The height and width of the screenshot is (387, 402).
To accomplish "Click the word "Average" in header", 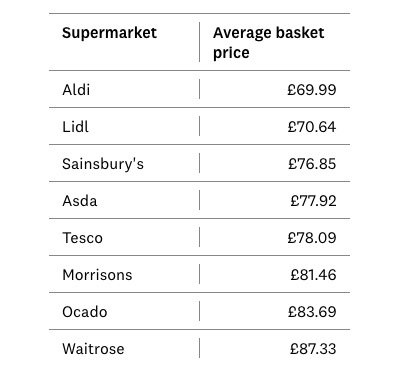I will 242,33.
